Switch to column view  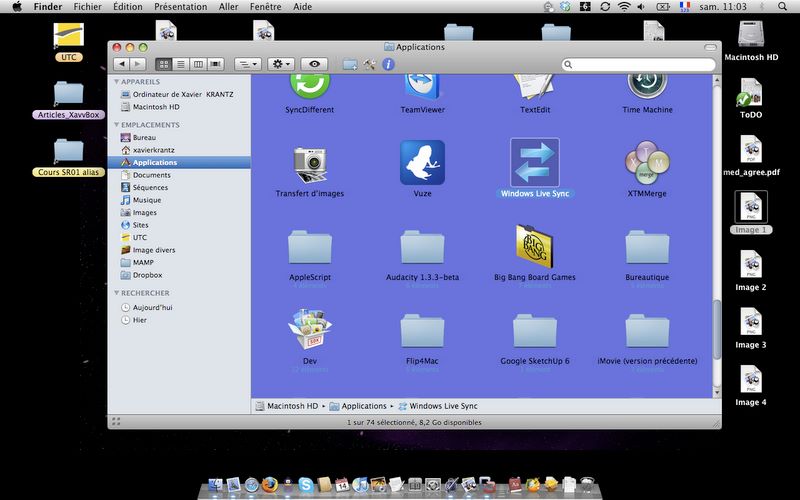tap(198, 64)
